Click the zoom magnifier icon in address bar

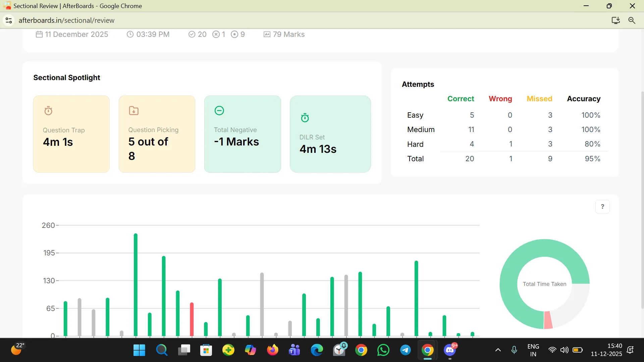[x=632, y=20]
